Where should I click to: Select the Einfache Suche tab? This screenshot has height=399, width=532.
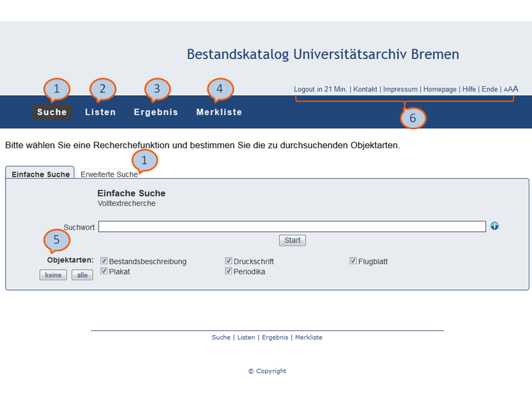point(40,174)
